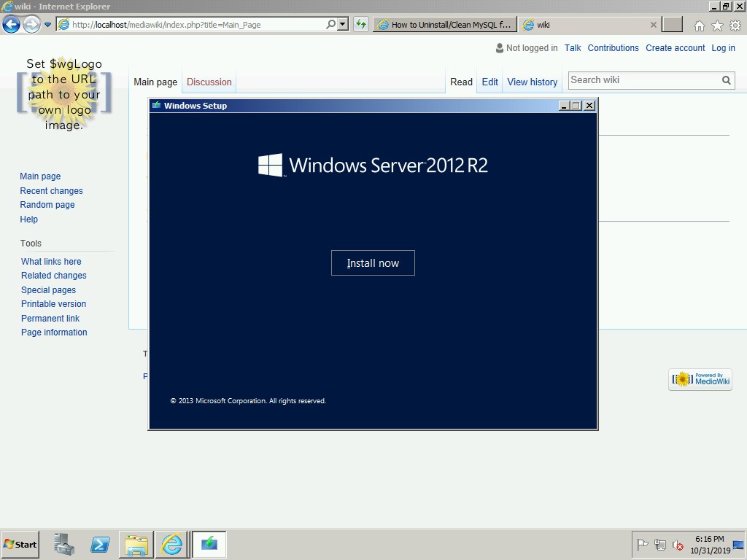Go back with IE back arrow

(x=12, y=24)
